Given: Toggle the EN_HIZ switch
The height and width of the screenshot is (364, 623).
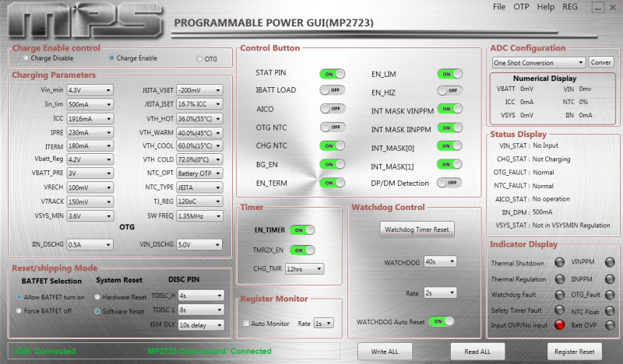Looking at the screenshot, I should point(450,90).
